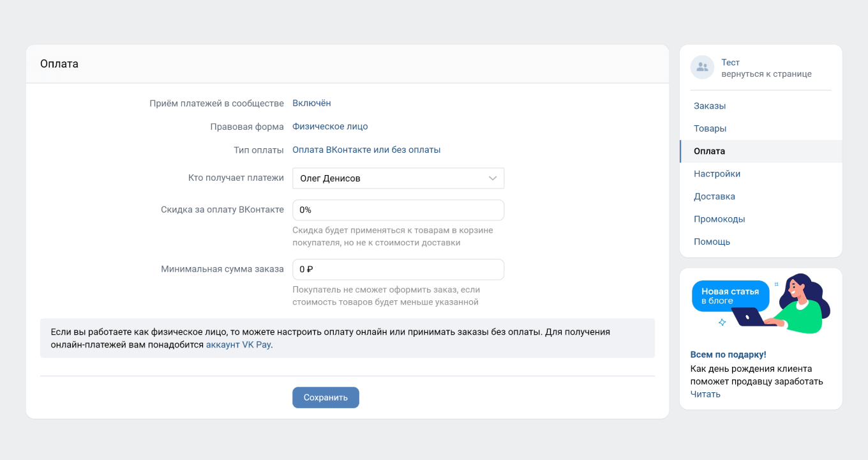868x460 pixels.
Task: Open the Промокоды section
Action: [x=719, y=219]
